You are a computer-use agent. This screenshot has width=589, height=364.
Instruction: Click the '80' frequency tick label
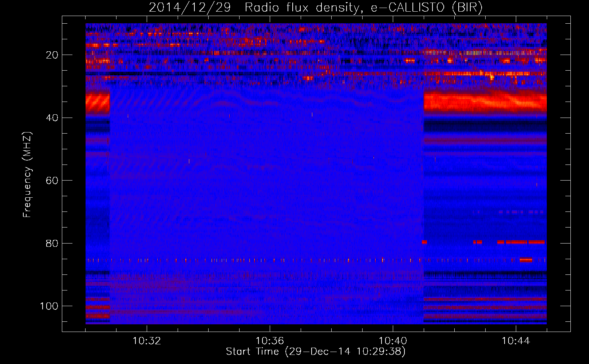pyautogui.click(x=52, y=243)
